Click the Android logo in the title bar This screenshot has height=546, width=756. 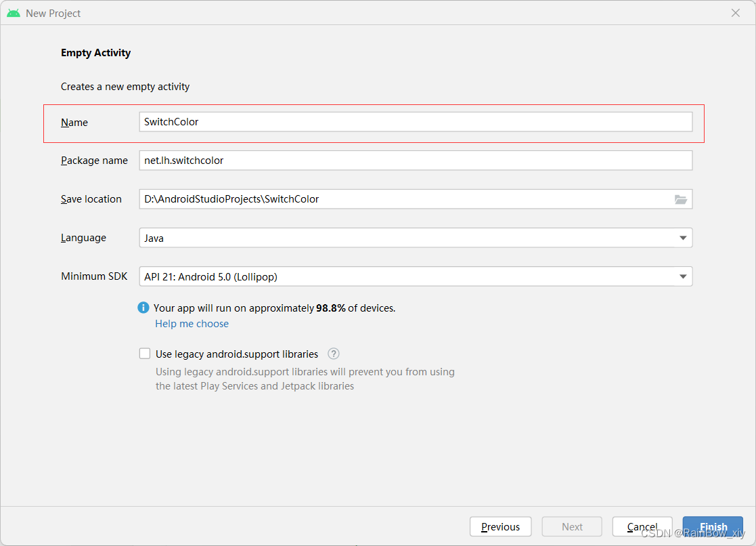(x=14, y=13)
